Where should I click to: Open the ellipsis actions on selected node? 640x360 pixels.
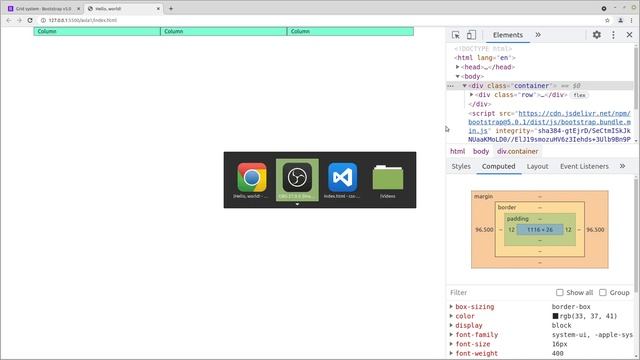click(451, 86)
